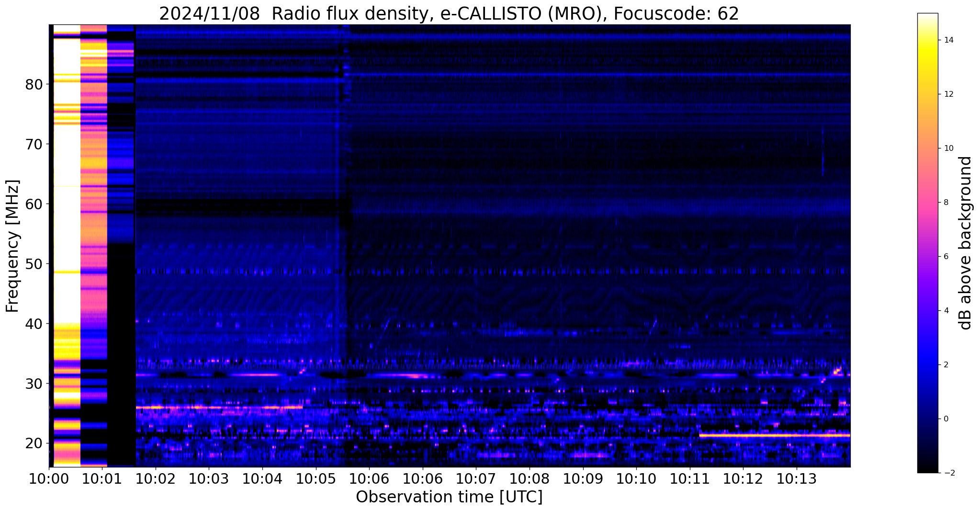Click the 70 MHz frequency tick label

coord(34,144)
